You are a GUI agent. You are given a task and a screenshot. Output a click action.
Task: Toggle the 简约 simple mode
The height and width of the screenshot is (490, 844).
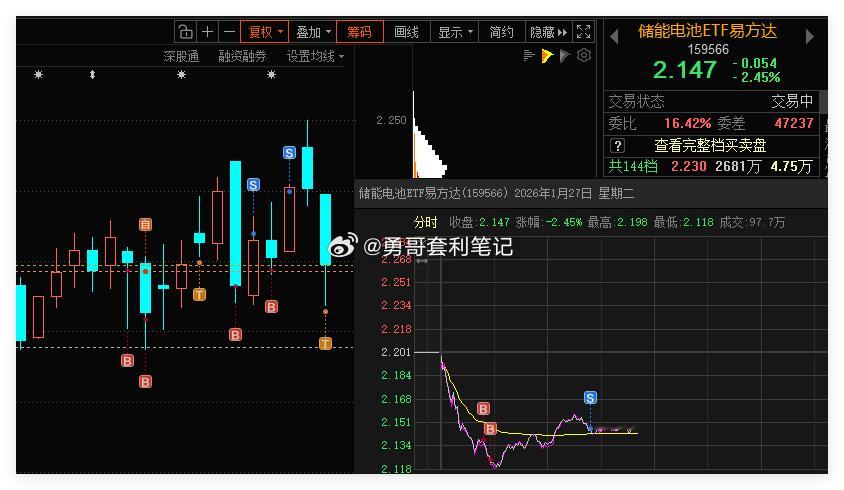501,32
